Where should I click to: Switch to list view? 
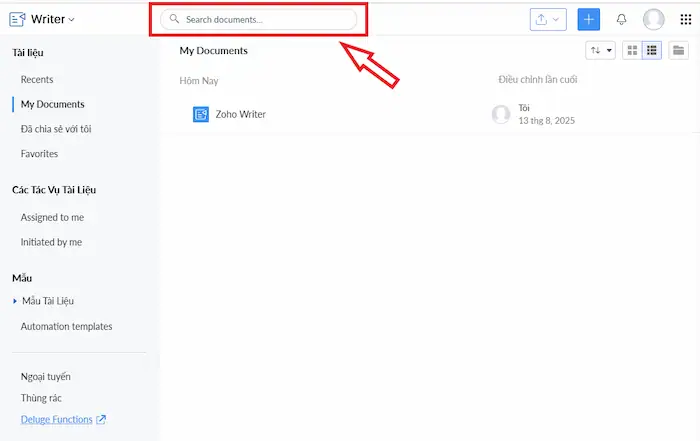tap(651, 51)
